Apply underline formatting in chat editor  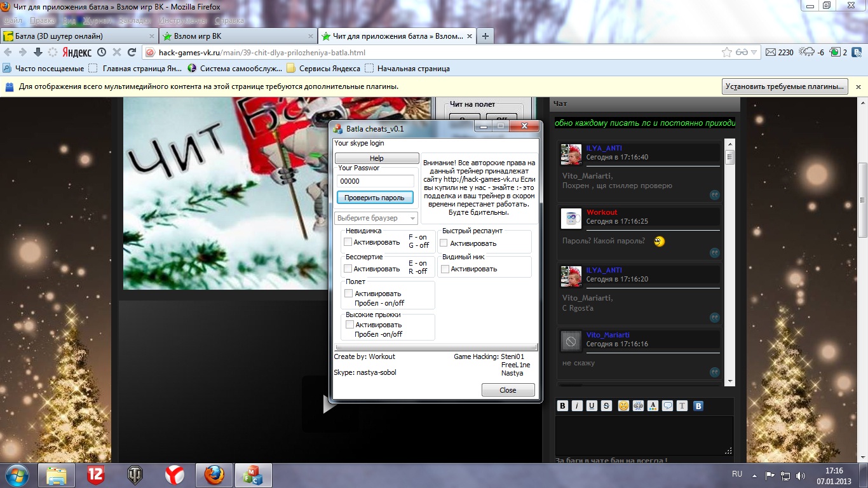coord(592,405)
